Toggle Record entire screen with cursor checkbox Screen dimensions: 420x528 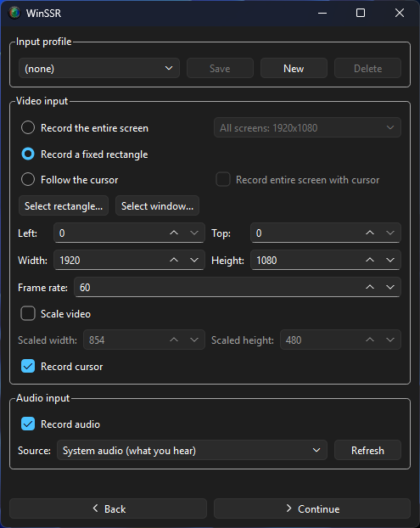[223, 179]
